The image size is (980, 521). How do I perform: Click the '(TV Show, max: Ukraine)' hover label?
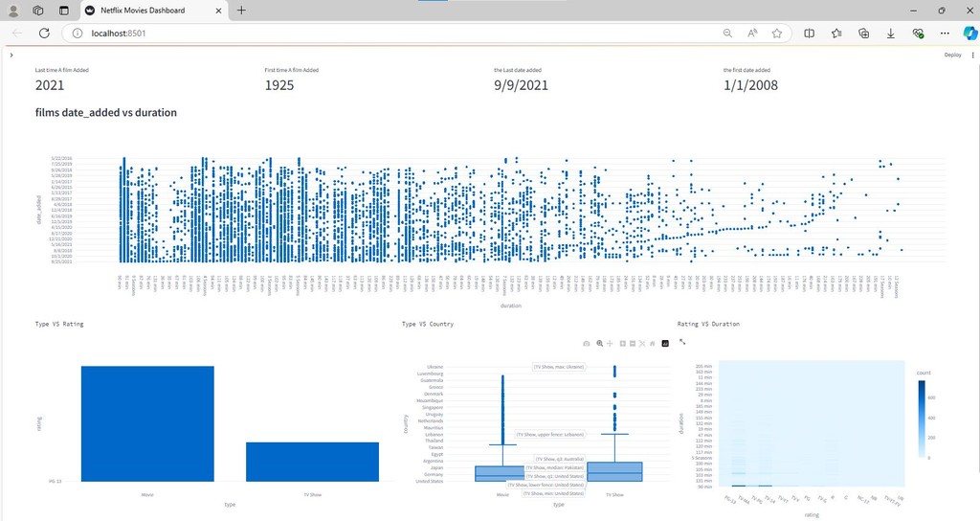(x=559, y=367)
